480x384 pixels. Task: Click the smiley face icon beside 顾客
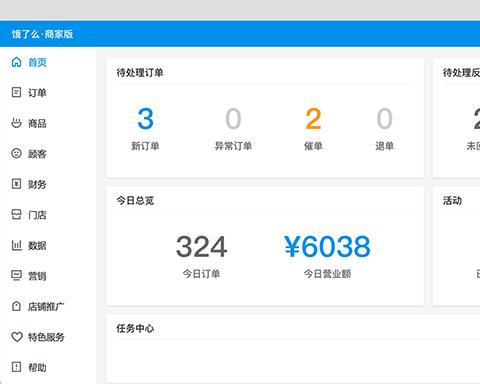[16, 153]
